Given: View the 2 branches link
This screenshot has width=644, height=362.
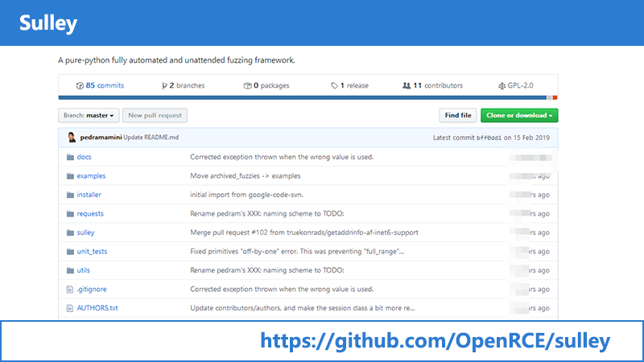Looking at the screenshot, I should [x=187, y=85].
